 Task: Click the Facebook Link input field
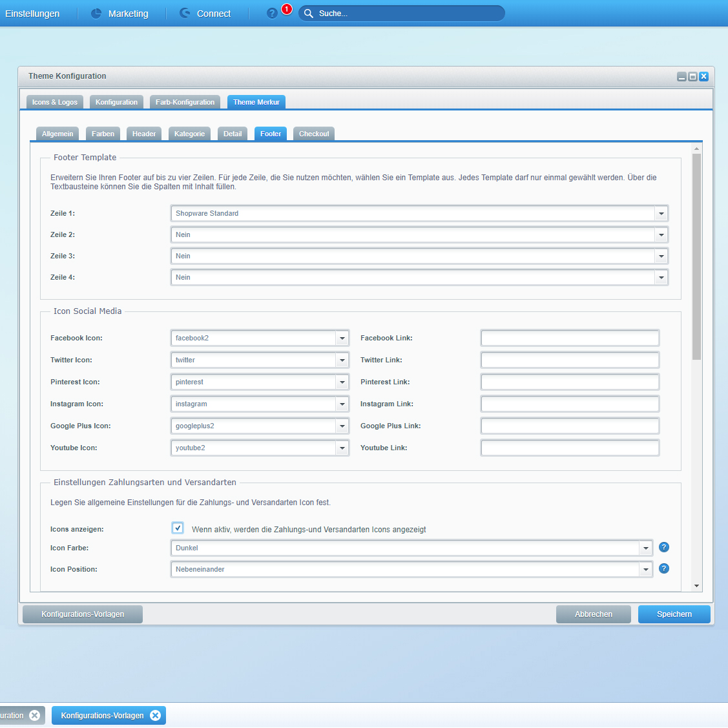coord(570,338)
